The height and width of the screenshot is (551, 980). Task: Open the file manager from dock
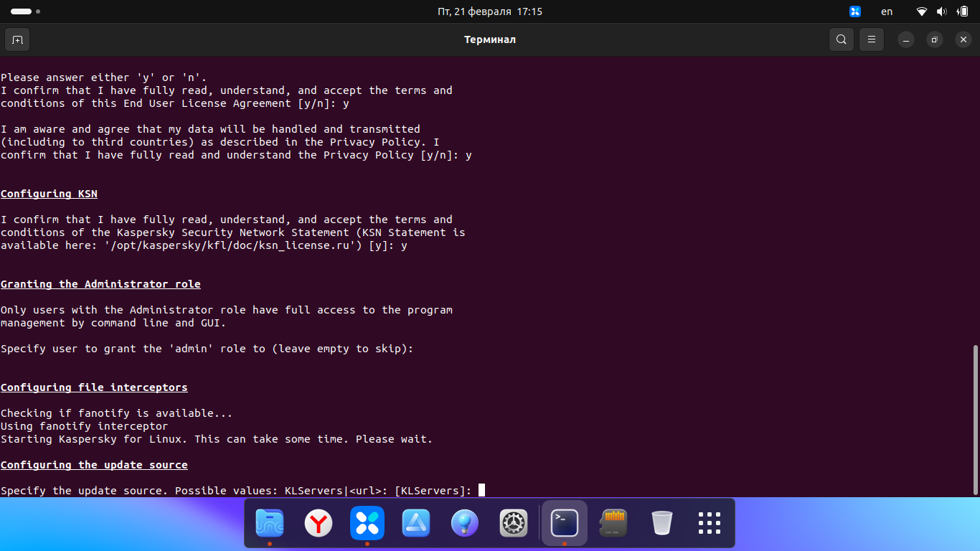(x=270, y=523)
